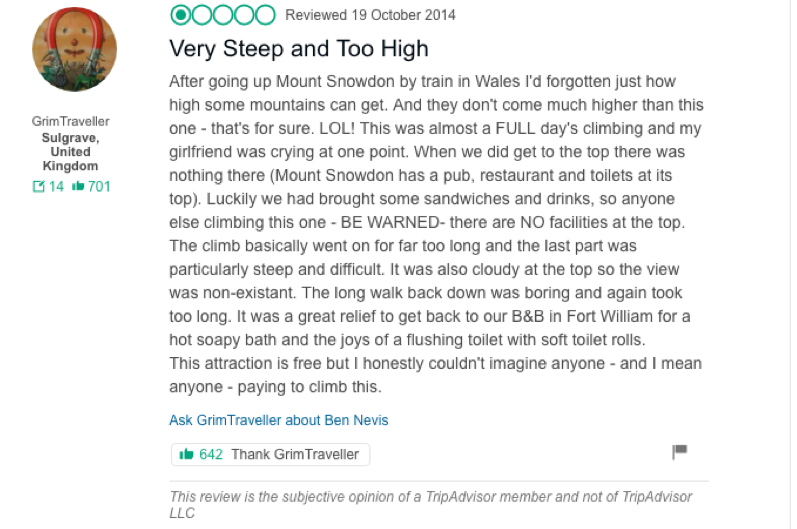Image resolution: width=797 pixels, height=529 pixels.
Task: Click the fourth rating bubble
Action: coord(244,15)
